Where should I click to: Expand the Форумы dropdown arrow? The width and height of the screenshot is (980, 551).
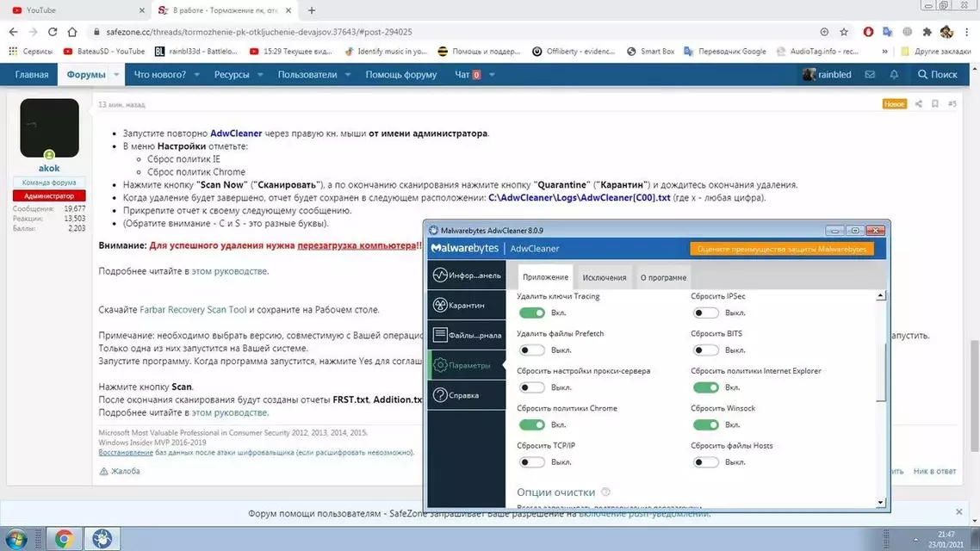tap(116, 74)
